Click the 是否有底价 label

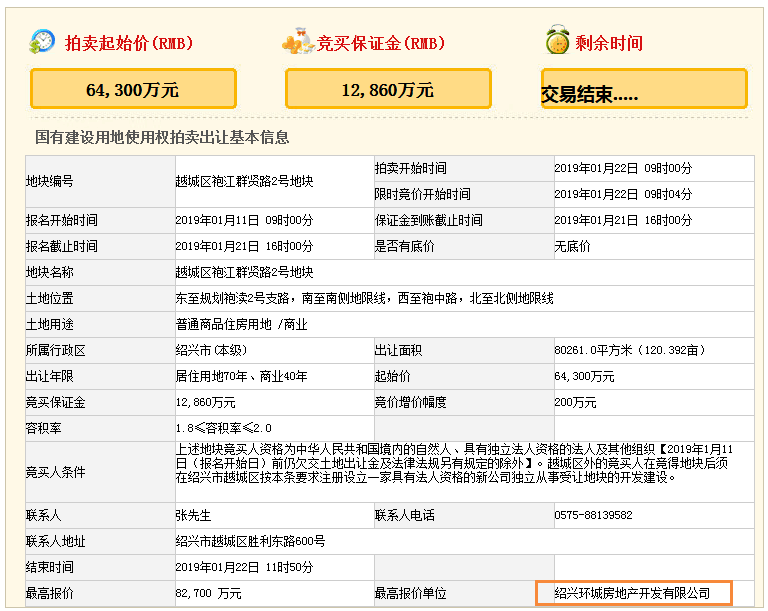(x=405, y=246)
